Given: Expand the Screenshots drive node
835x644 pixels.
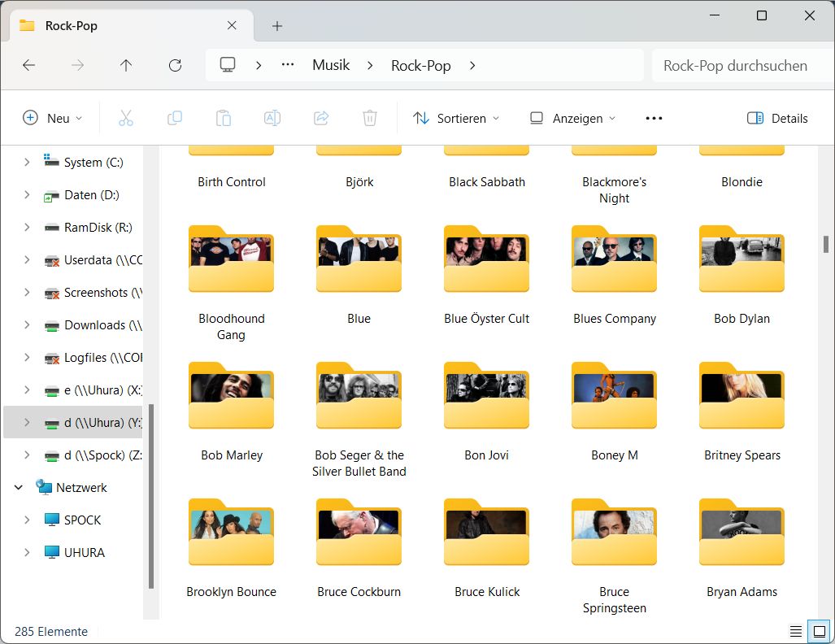Looking at the screenshot, I should coord(27,293).
